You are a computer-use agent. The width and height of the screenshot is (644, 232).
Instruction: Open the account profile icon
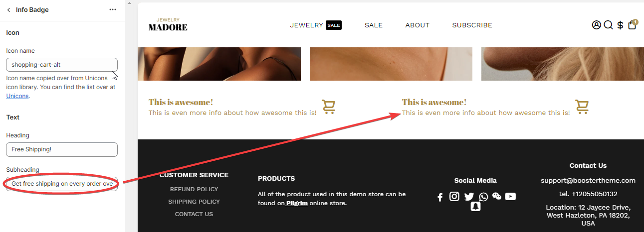pyautogui.click(x=596, y=25)
